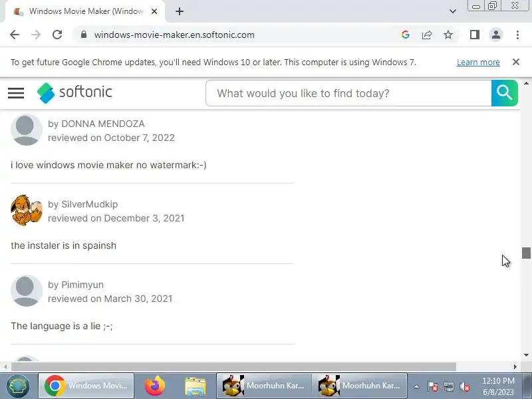The image size is (532, 399).
Task: Go to Softonic homepage logo
Action: [x=74, y=92]
